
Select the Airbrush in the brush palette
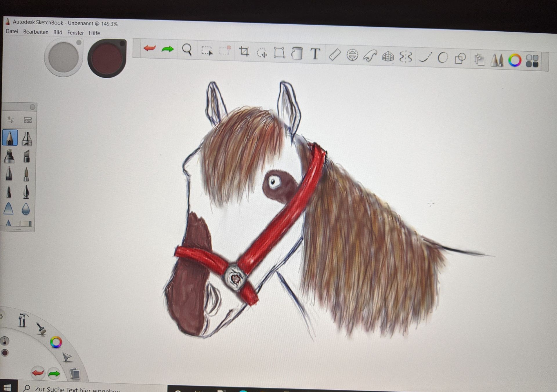(x=27, y=138)
